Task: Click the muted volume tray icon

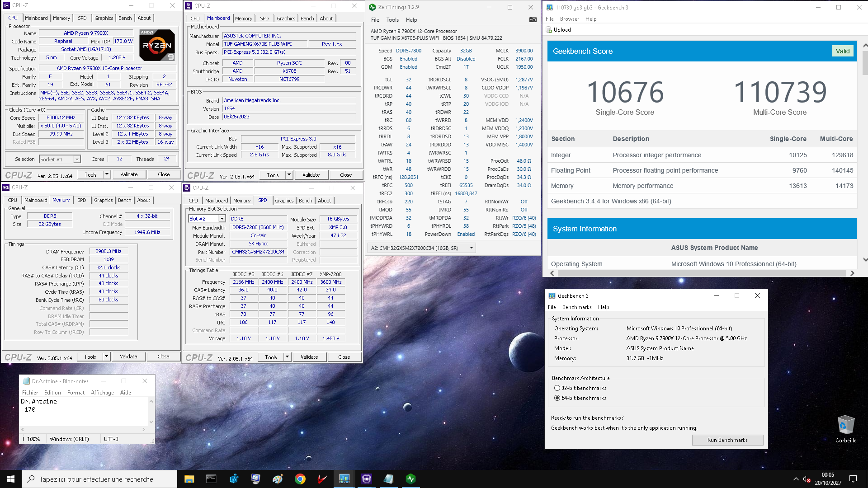Action: [x=806, y=479]
